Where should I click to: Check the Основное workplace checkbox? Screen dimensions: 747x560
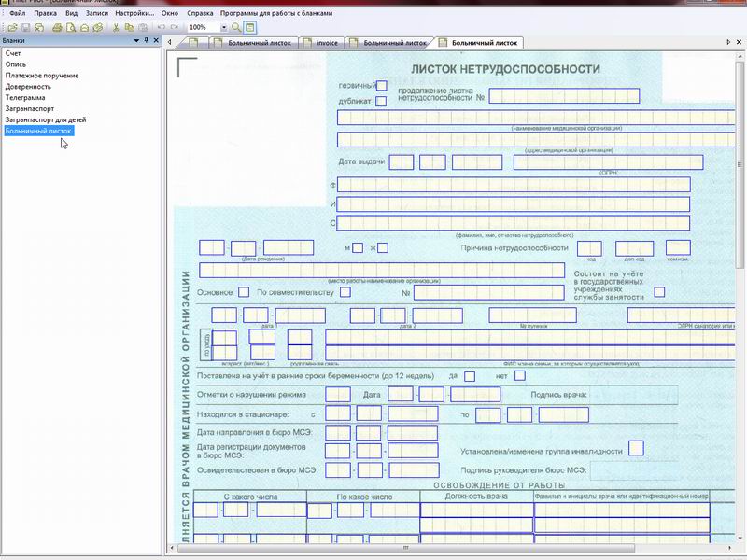244,292
